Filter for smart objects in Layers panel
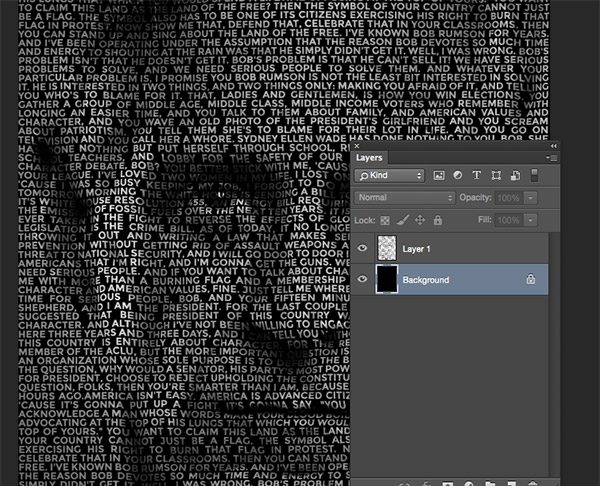This screenshot has height=486, width=600. click(514, 176)
